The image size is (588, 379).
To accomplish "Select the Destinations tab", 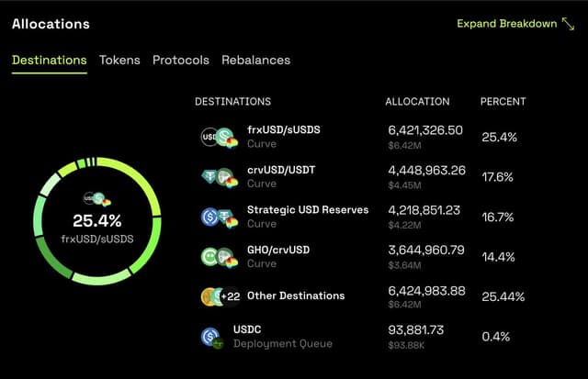I will pyautogui.click(x=49, y=61).
